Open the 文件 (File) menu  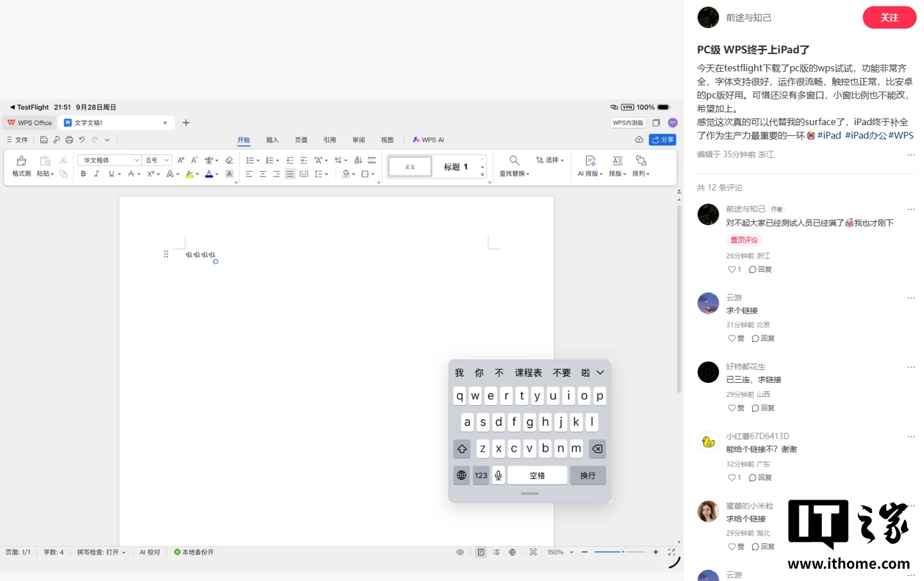[x=18, y=140]
